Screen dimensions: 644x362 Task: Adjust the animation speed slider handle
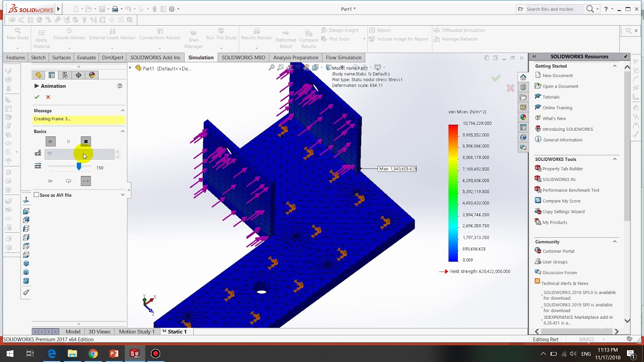tap(79, 166)
